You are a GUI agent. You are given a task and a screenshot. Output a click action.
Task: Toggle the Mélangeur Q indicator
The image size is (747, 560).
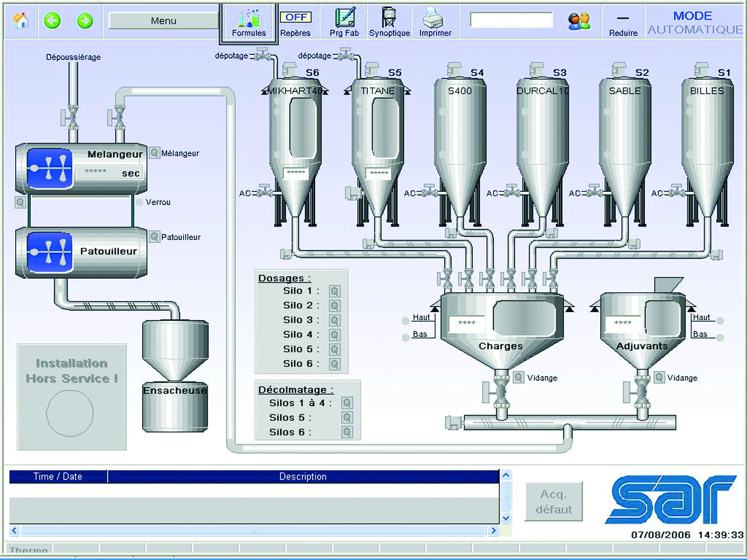(x=155, y=152)
